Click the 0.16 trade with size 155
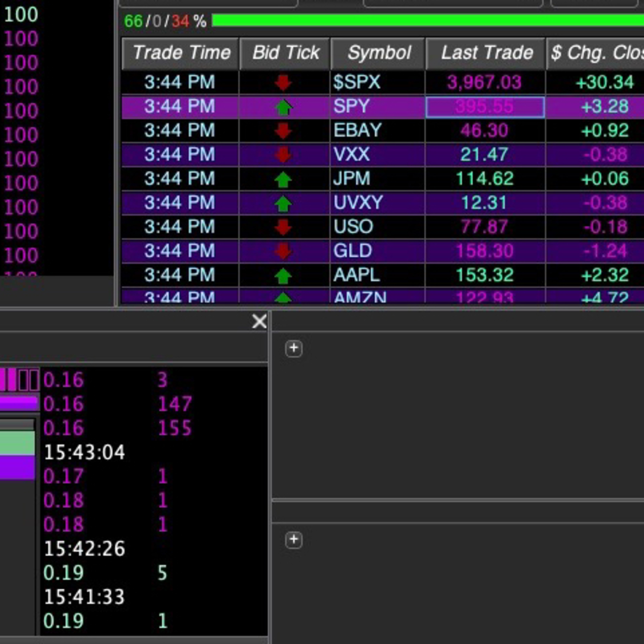Image resolution: width=644 pixels, height=644 pixels. click(63, 428)
